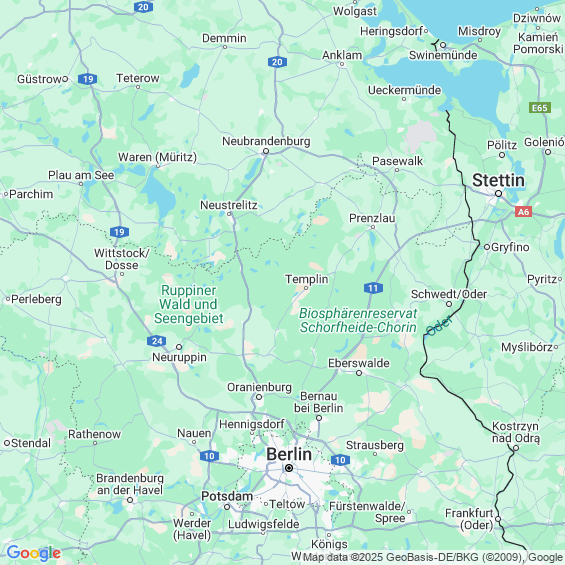Click the Map data copyright text

coord(434,557)
